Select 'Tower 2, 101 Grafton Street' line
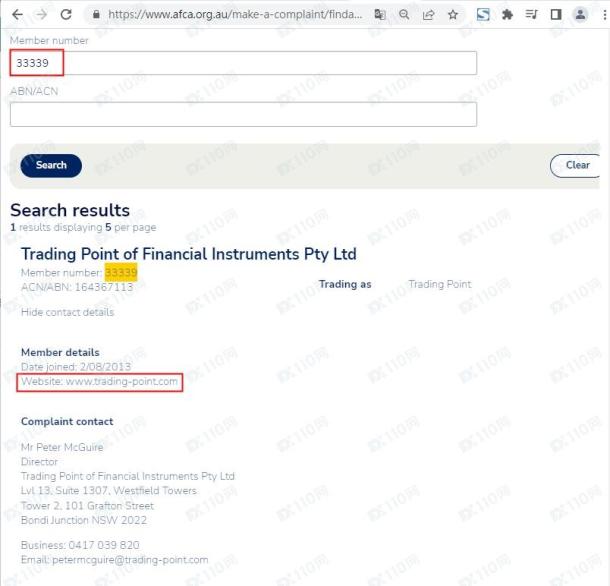Screen dimensions: 610x586 [x=88, y=505]
